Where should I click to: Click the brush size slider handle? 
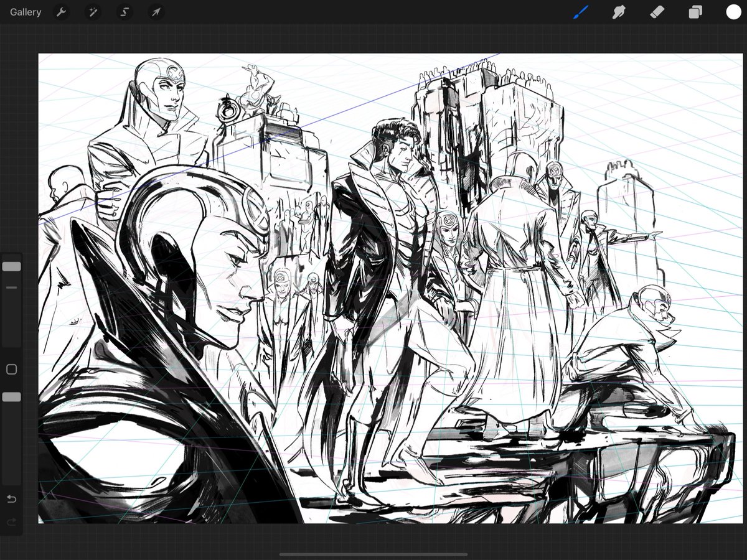click(11, 266)
